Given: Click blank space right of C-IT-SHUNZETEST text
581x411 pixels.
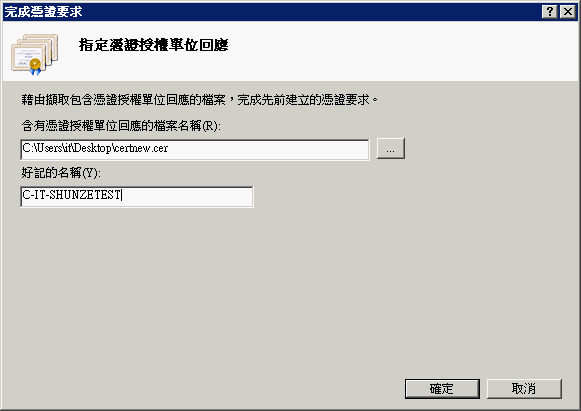Looking at the screenshot, I should (187, 196).
